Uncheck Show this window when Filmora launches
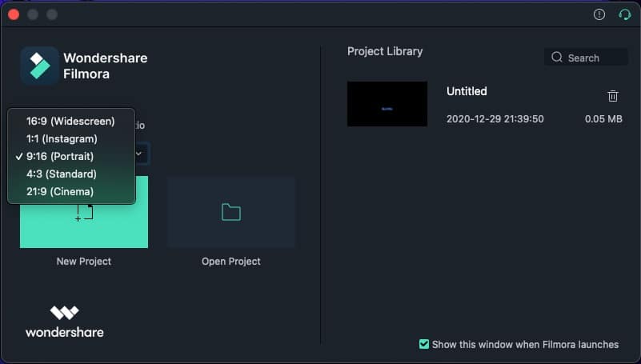The height and width of the screenshot is (364, 641). click(x=424, y=344)
